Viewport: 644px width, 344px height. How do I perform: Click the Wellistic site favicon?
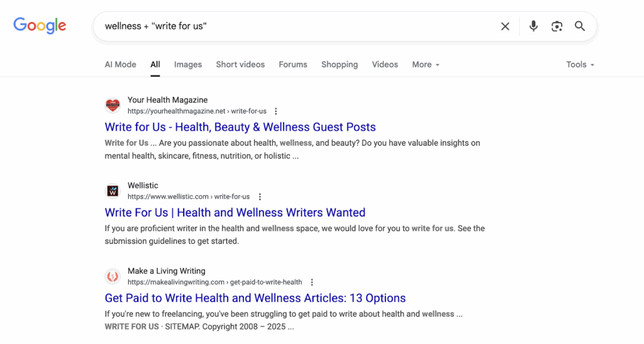click(x=113, y=191)
